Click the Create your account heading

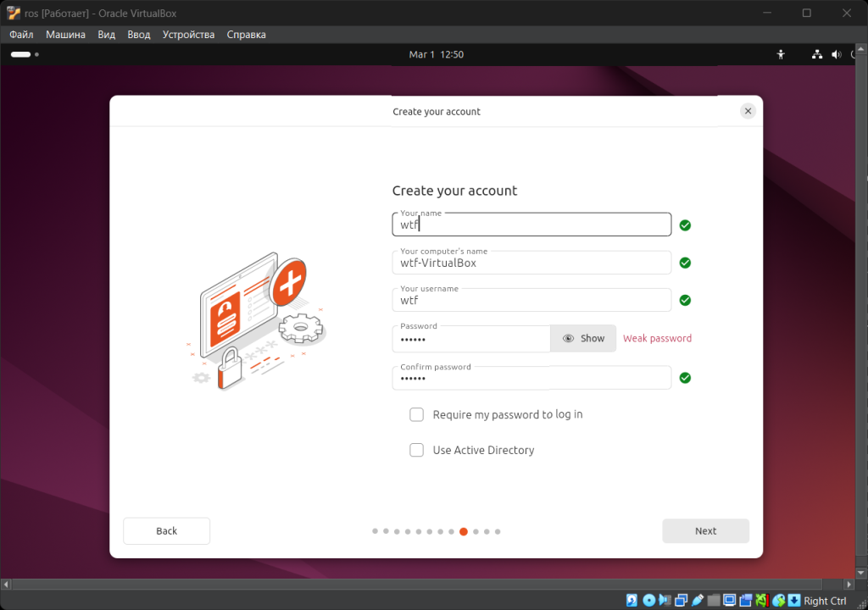pyautogui.click(x=454, y=191)
